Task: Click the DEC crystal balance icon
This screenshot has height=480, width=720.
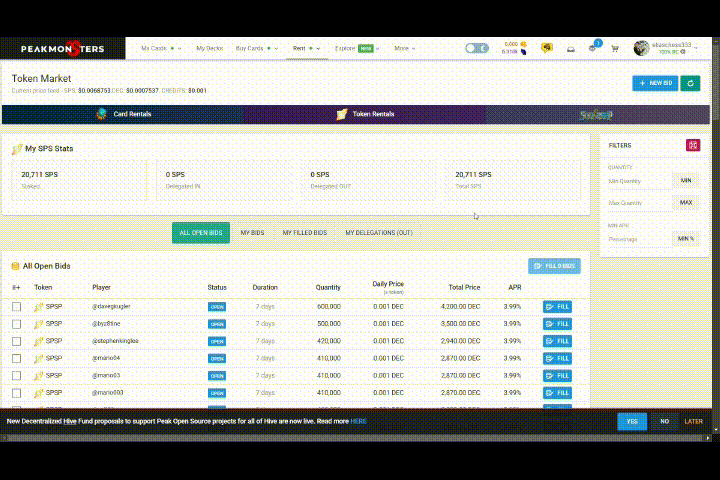Action: [523, 52]
